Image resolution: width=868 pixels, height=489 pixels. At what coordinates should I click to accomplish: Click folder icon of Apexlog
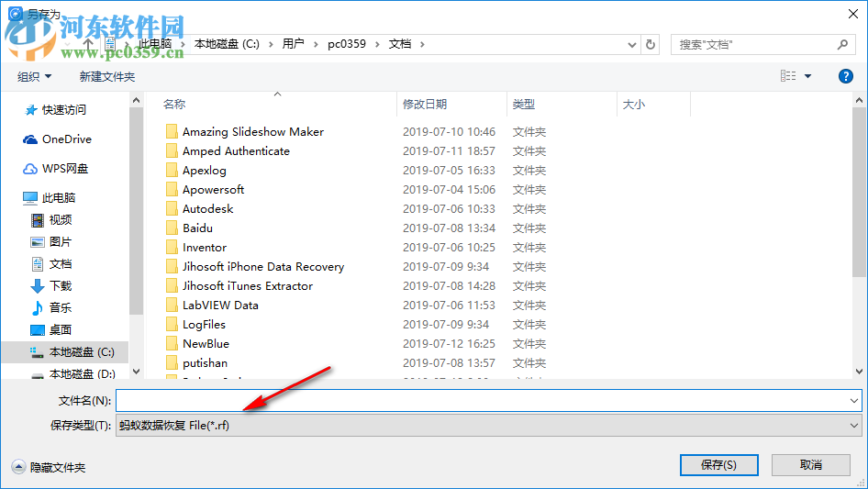172,170
